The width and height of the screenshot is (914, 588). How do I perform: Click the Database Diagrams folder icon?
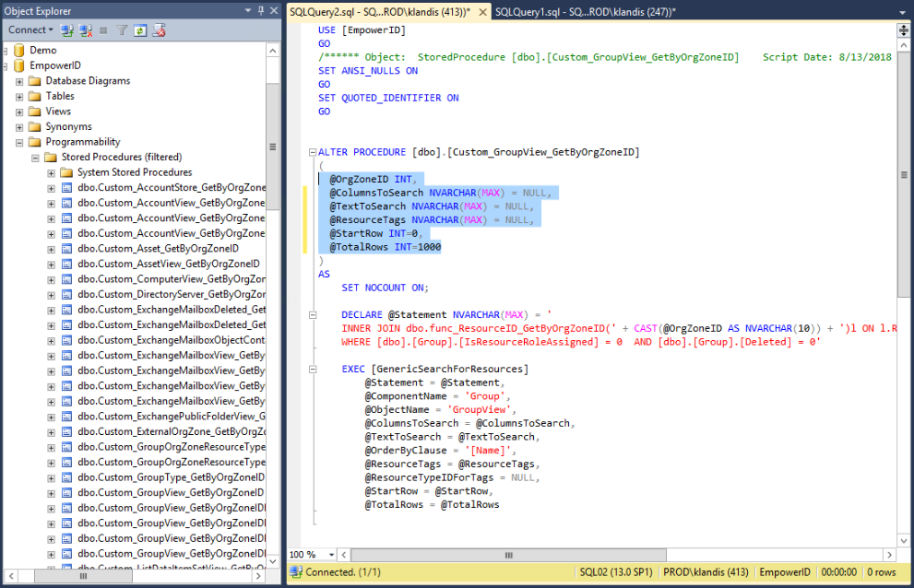(x=35, y=80)
